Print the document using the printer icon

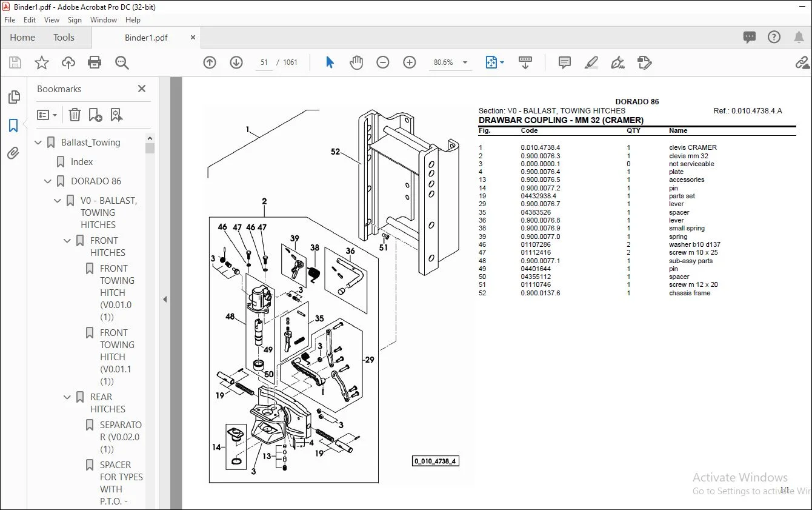95,62
